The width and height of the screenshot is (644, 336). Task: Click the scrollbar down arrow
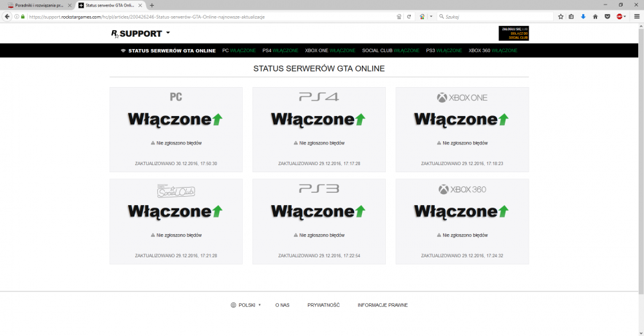(x=641, y=333)
